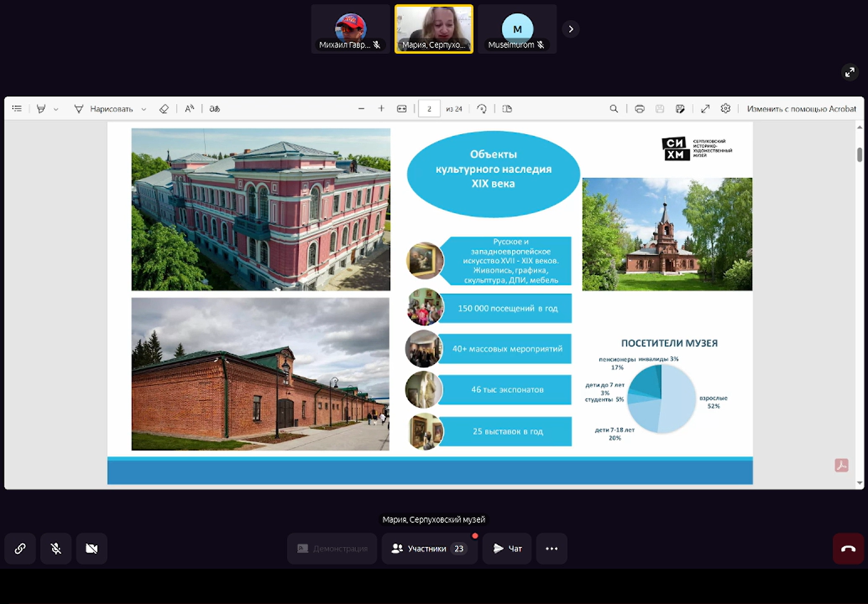Enter PDF viewer full screen mode

pyautogui.click(x=705, y=108)
